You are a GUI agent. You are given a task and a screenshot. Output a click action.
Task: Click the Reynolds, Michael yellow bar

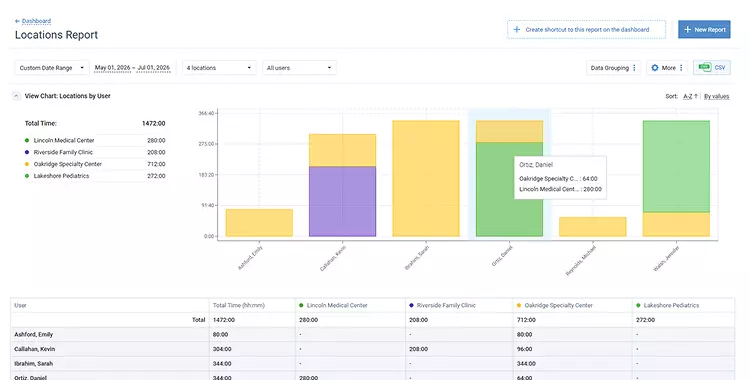coord(593,227)
